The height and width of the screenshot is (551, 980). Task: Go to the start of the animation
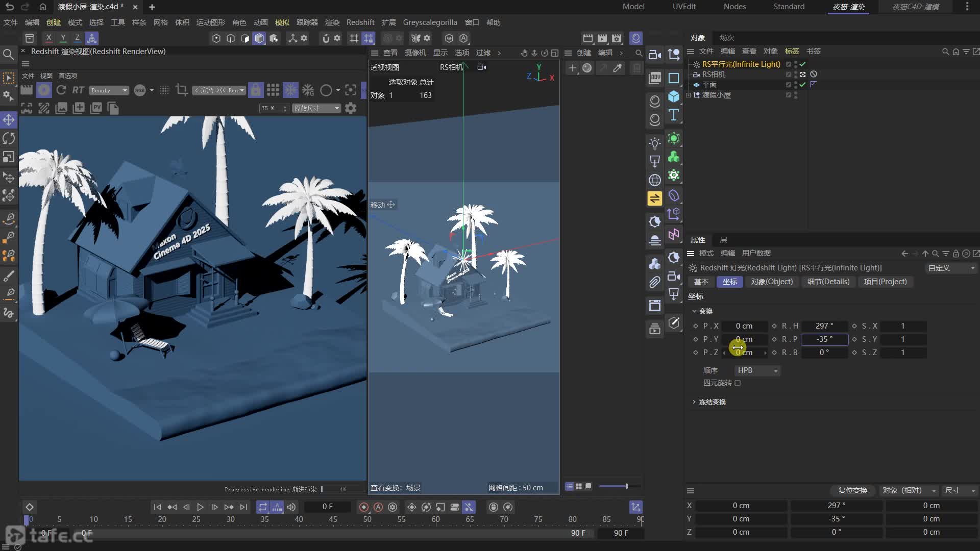click(157, 507)
